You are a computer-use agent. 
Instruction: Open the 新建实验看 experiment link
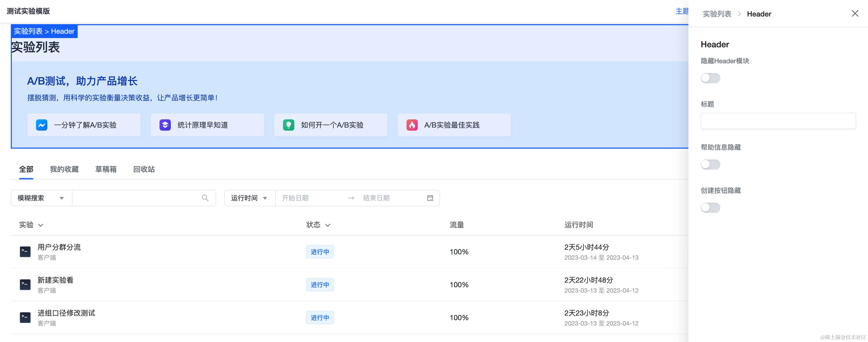pyautogui.click(x=55, y=280)
